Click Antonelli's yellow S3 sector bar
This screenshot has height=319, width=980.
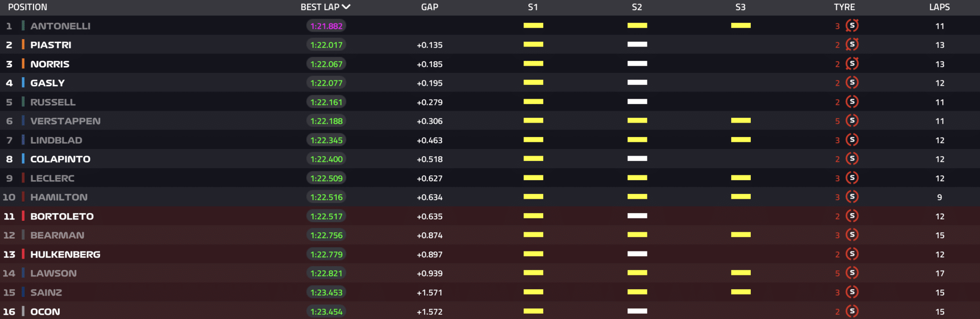tap(741, 25)
